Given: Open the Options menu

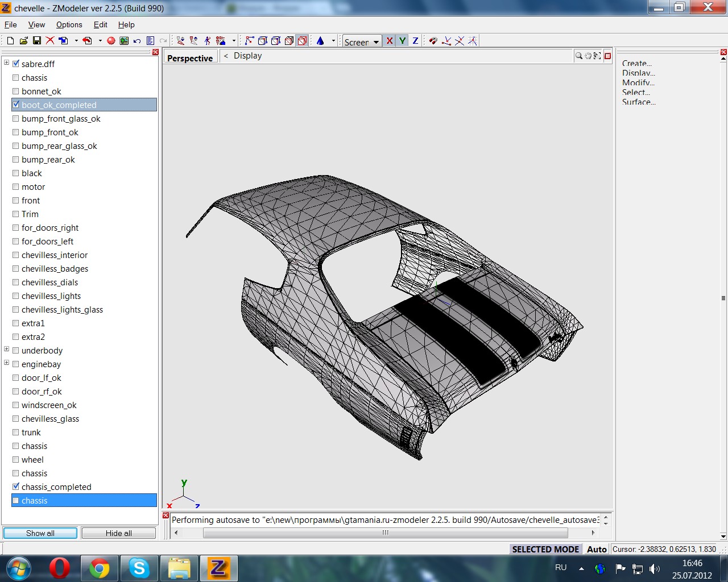Looking at the screenshot, I should point(69,24).
